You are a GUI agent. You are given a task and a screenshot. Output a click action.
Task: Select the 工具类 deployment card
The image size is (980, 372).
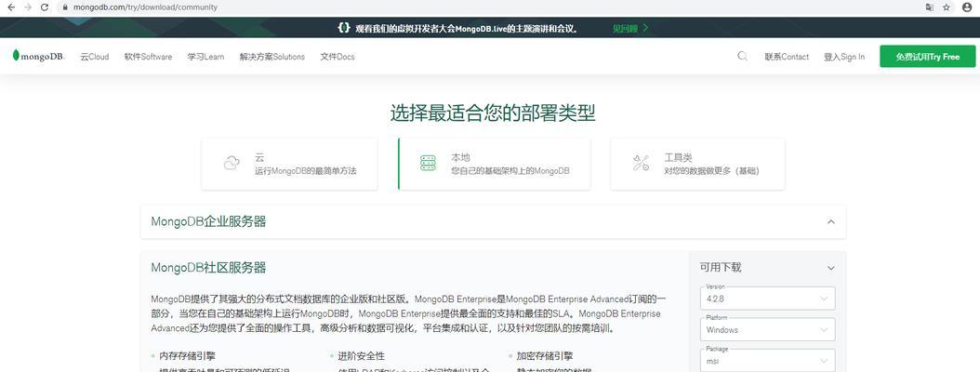point(697,164)
